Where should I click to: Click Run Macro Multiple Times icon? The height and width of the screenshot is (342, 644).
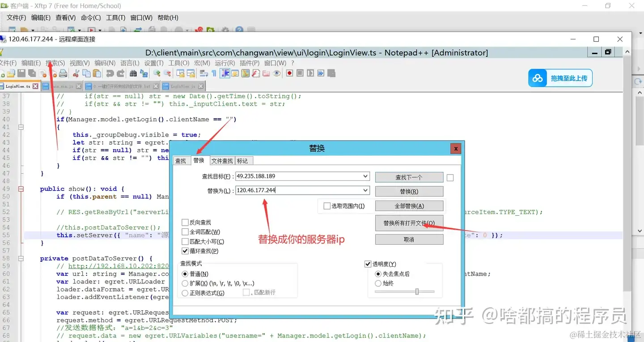coord(321,73)
